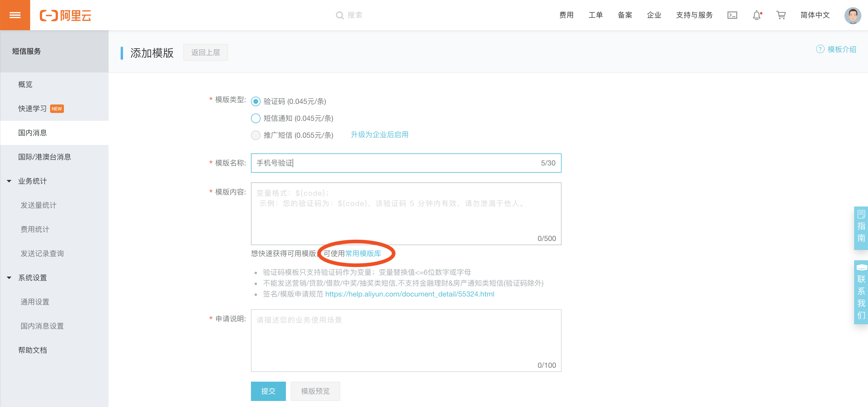Open the 联系我们 contact side panel

pyautogui.click(x=861, y=292)
